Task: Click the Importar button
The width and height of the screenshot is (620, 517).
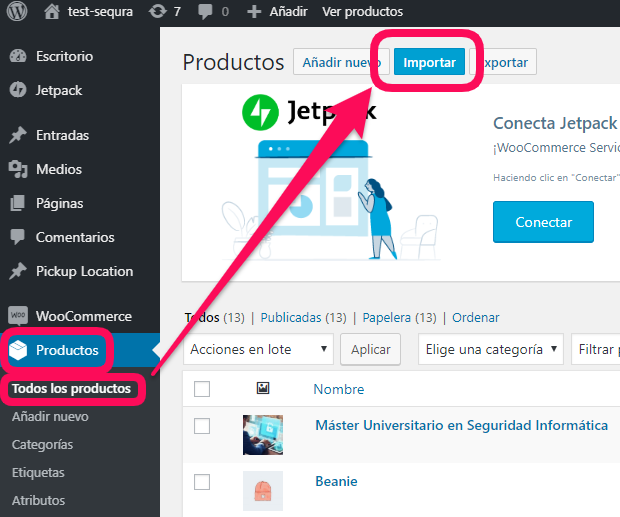Action: pyautogui.click(x=429, y=62)
